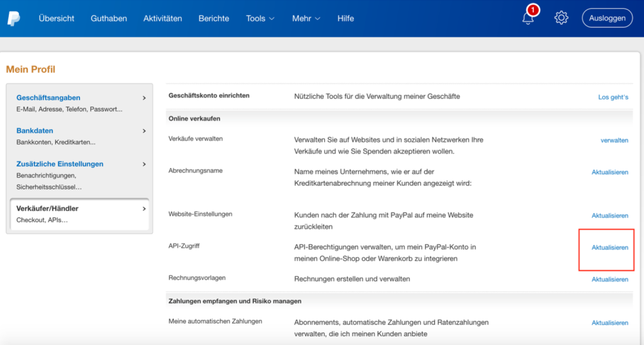Expand the Geschäftsangaben chevron arrow

click(x=144, y=98)
